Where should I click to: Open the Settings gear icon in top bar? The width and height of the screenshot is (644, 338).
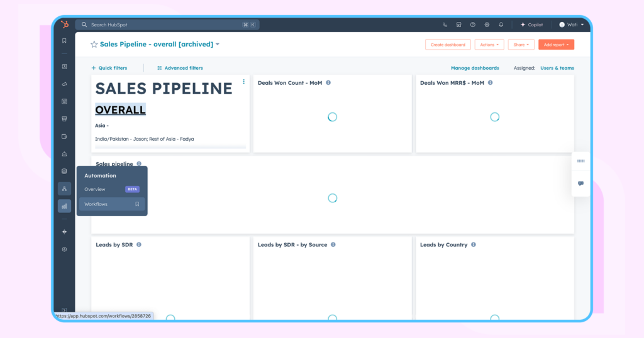click(x=487, y=25)
